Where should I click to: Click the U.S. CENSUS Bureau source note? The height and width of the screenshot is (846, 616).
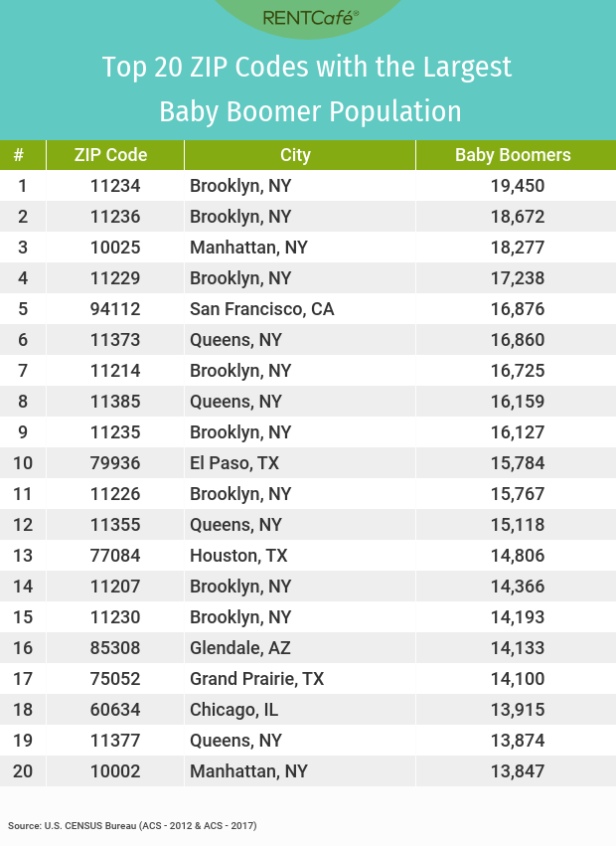(132, 825)
